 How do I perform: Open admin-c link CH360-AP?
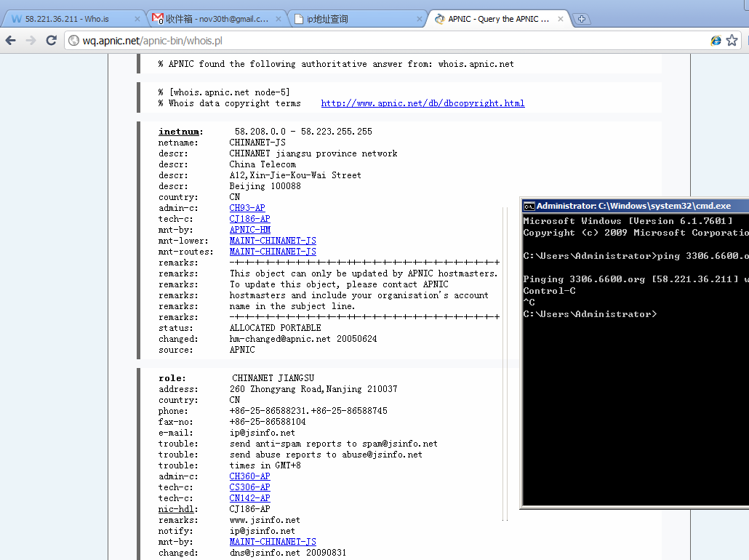(x=250, y=476)
